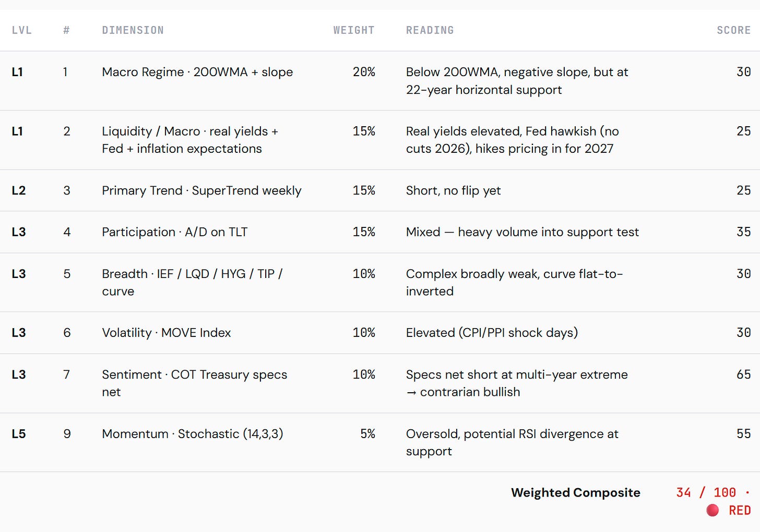Click Participation A/D on TLT dimension

pyautogui.click(x=174, y=232)
